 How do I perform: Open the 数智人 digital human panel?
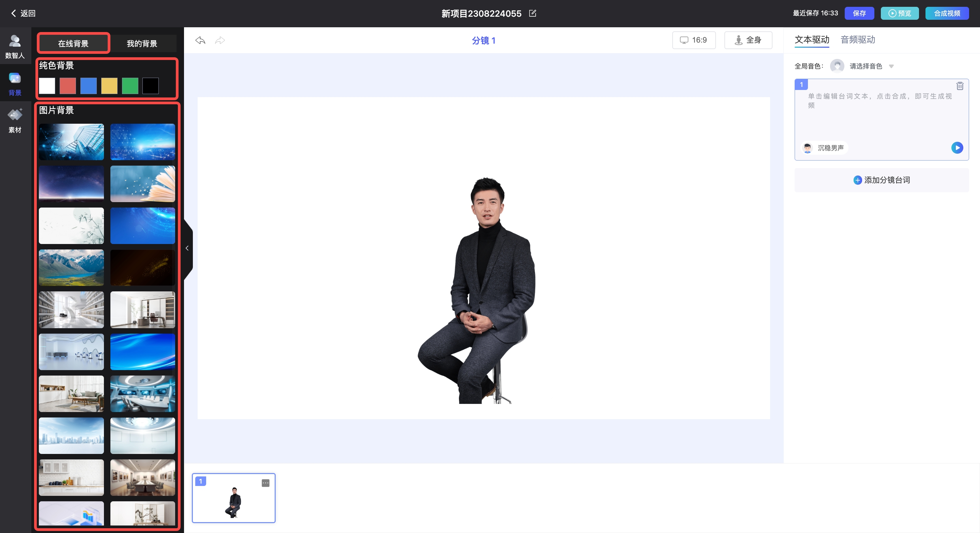tap(15, 46)
